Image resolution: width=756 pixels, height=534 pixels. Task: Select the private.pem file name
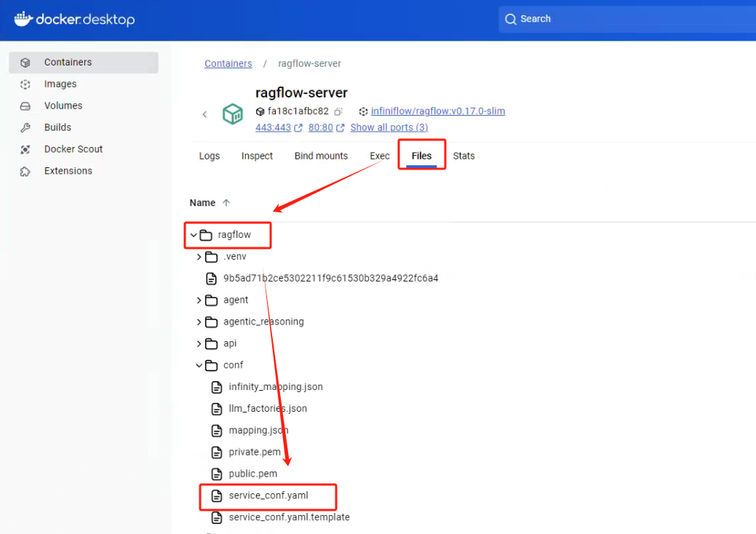(x=255, y=452)
